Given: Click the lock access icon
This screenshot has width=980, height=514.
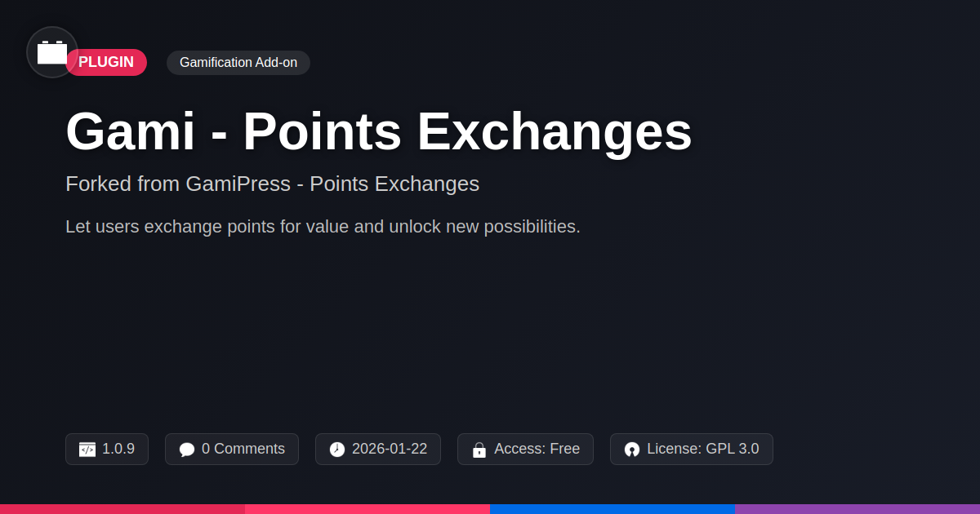Looking at the screenshot, I should click(479, 450).
